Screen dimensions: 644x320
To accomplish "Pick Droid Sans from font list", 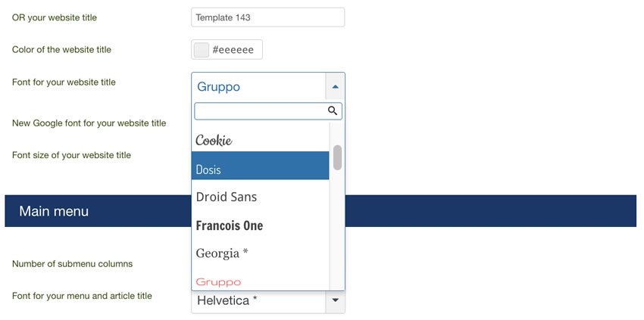I will click(x=261, y=197).
